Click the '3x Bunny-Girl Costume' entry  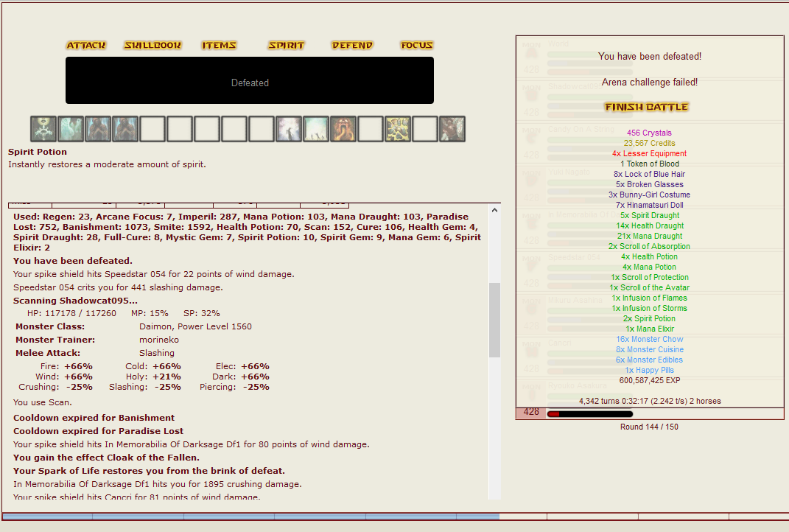(x=649, y=195)
